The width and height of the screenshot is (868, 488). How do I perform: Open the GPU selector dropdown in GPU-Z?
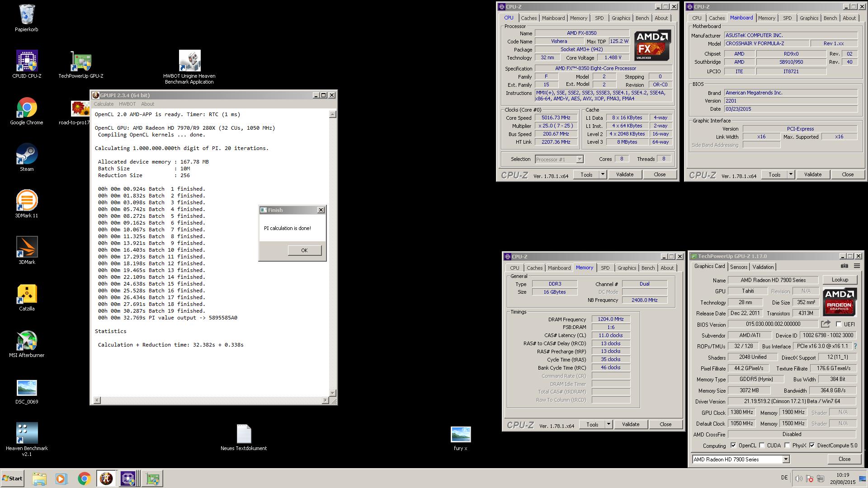786,460
